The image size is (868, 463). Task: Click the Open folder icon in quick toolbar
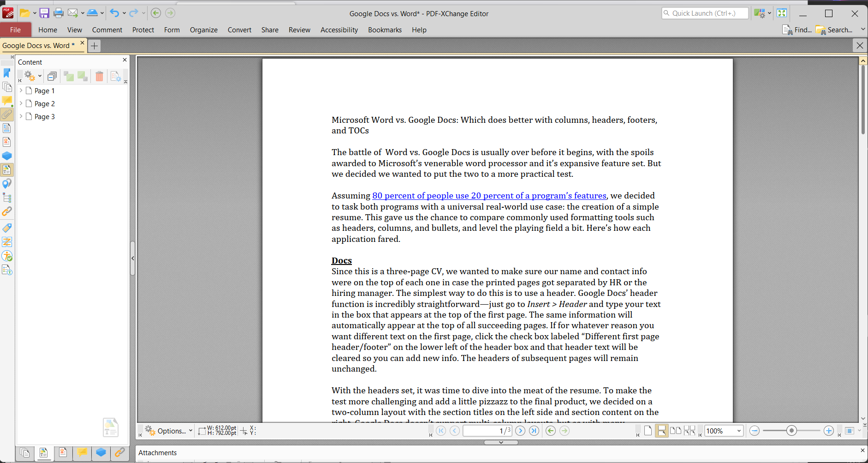tap(25, 13)
